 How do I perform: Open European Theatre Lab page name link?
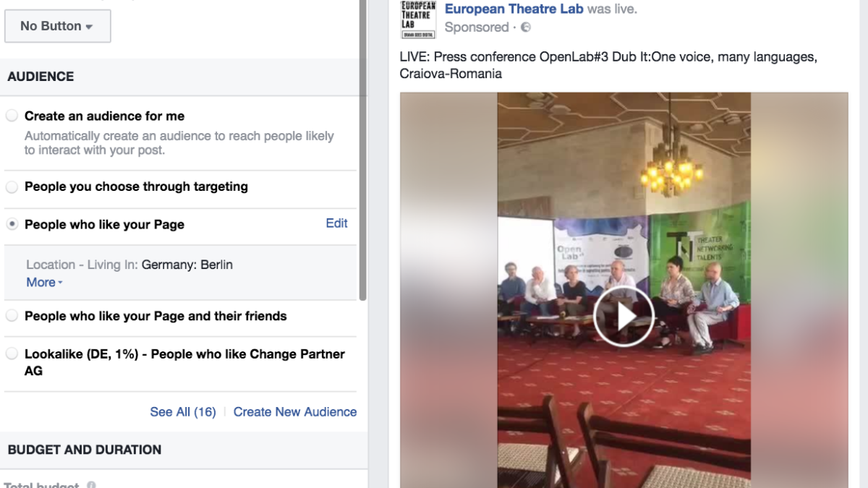[514, 9]
